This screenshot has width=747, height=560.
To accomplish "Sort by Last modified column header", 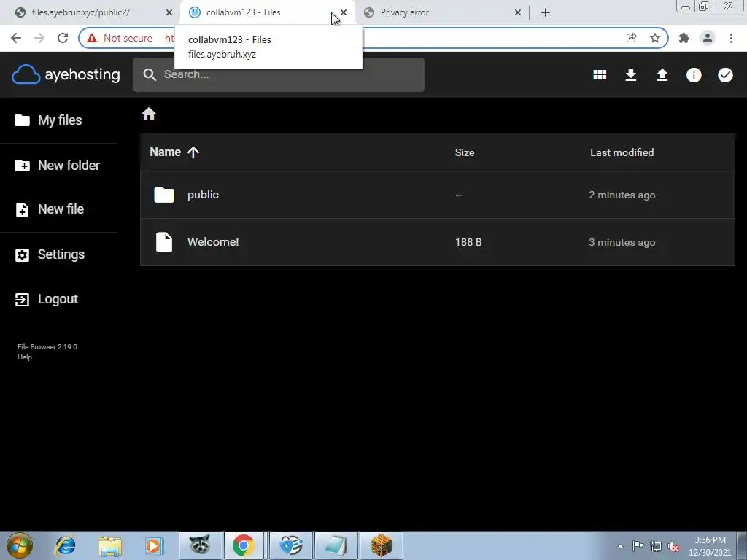I will [622, 152].
